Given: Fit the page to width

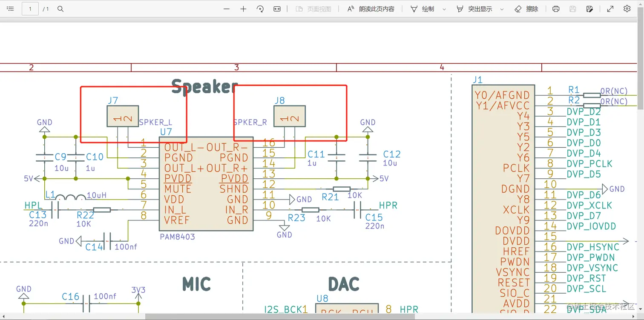Looking at the screenshot, I should point(277,9).
